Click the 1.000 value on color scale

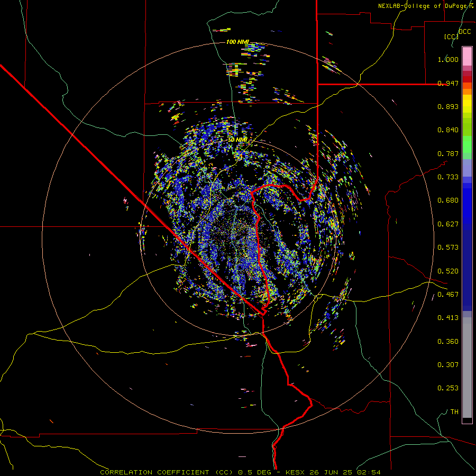(448, 59)
